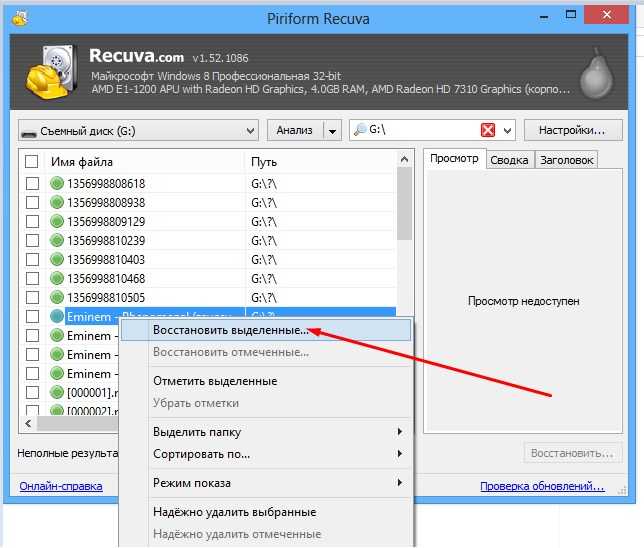Click green status dot of [000001] file

57,392
